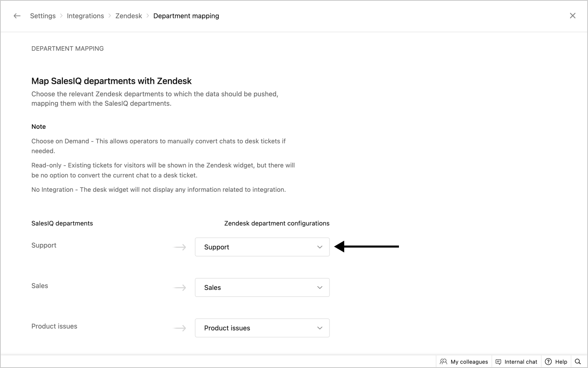Screen dimensions: 588x368
Task: Click the Internal chat icon
Action: click(x=498, y=361)
